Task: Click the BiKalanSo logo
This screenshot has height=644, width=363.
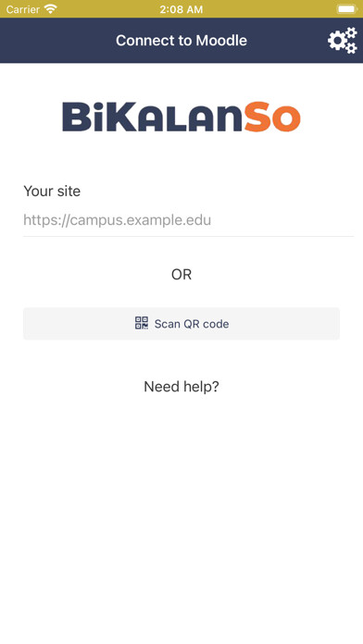Action: coord(181,118)
